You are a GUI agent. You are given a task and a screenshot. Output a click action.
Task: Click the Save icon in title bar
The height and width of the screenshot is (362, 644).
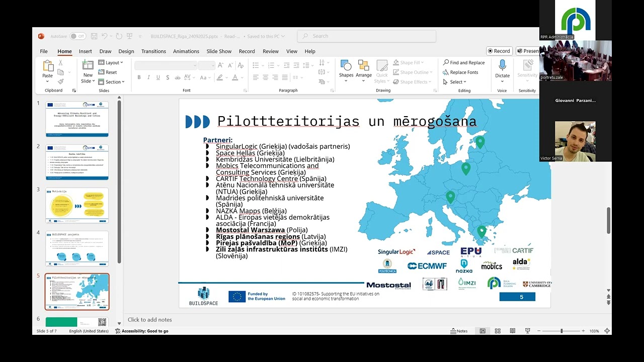[x=94, y=36]
